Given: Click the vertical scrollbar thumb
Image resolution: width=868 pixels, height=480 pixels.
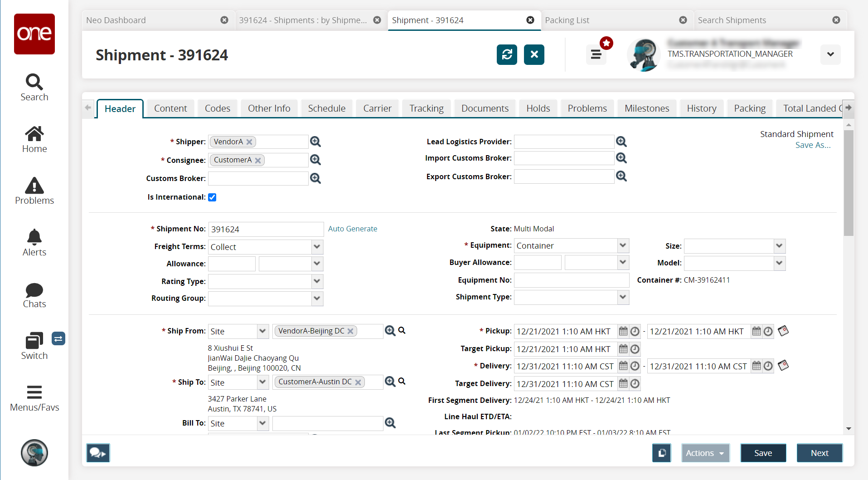Looking at the screenshot, I should [x=849, y=181].
